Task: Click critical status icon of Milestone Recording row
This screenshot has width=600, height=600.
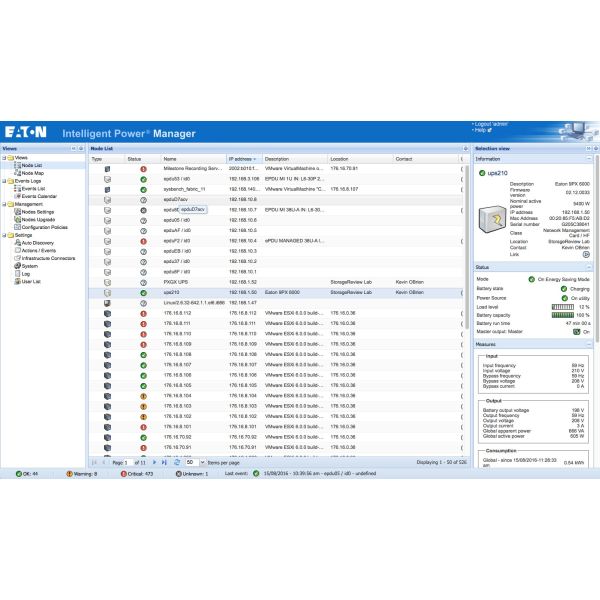Action: click(x=143, y=169)
